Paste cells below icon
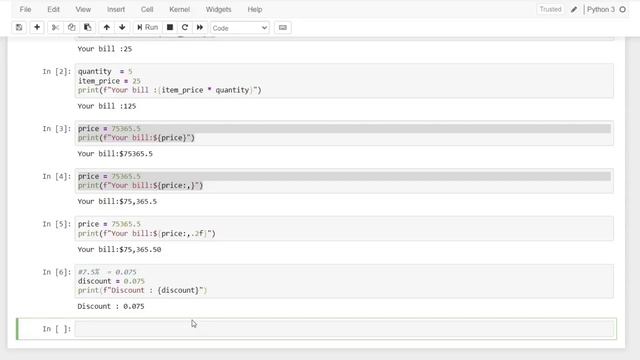 point(87,27)
